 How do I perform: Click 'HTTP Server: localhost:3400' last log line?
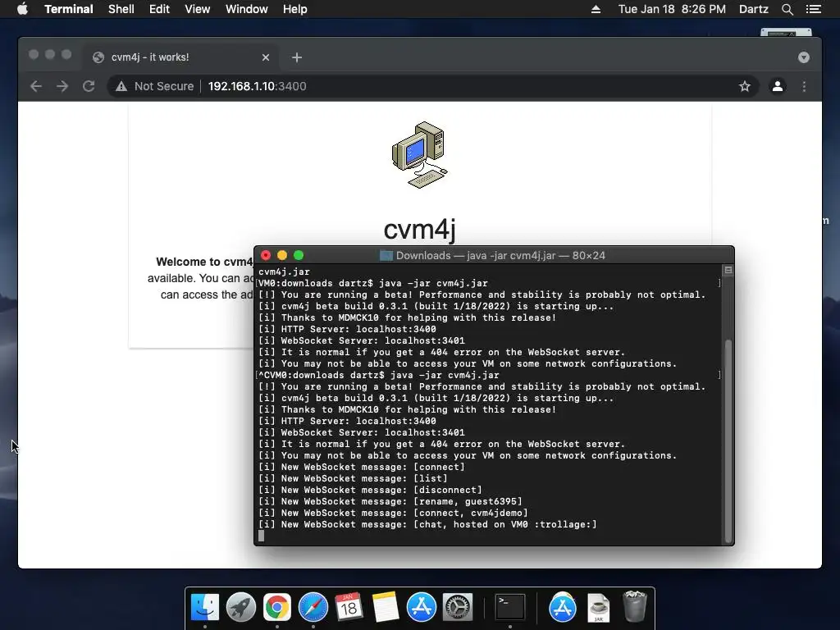click(347, 421)
